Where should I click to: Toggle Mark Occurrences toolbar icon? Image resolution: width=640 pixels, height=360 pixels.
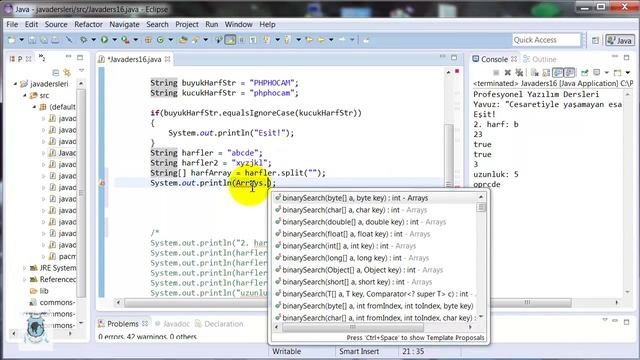(x=230, y=40)
